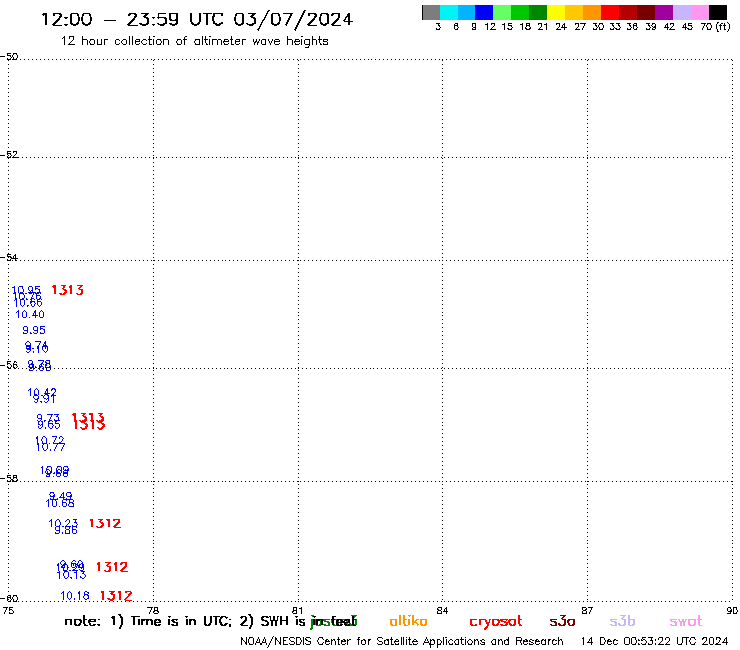Click the '78' longitude axis label

coord(153,610)
